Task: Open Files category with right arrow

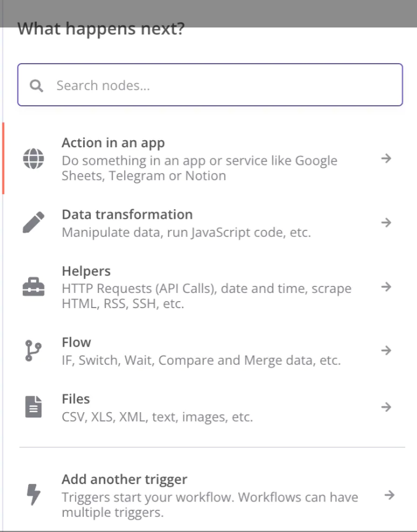Action: (386, 406)
